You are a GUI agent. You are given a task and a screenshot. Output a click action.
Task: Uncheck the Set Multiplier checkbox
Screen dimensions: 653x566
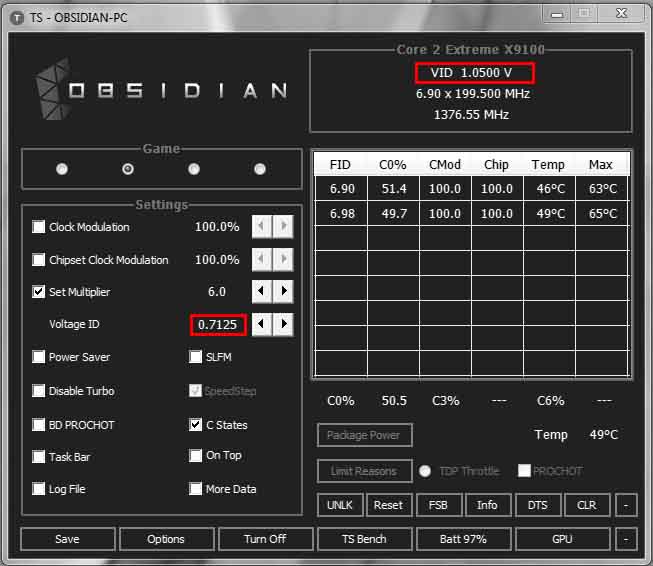39,292
